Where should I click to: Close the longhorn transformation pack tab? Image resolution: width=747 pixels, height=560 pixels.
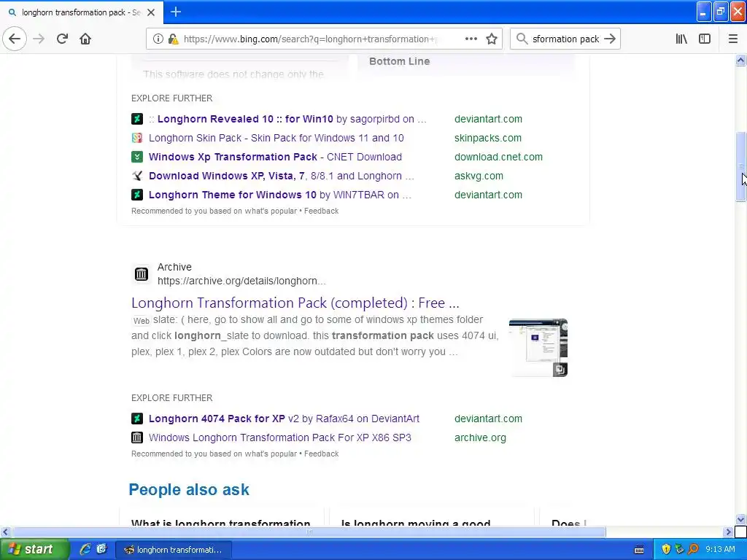(x=151, y=12)
